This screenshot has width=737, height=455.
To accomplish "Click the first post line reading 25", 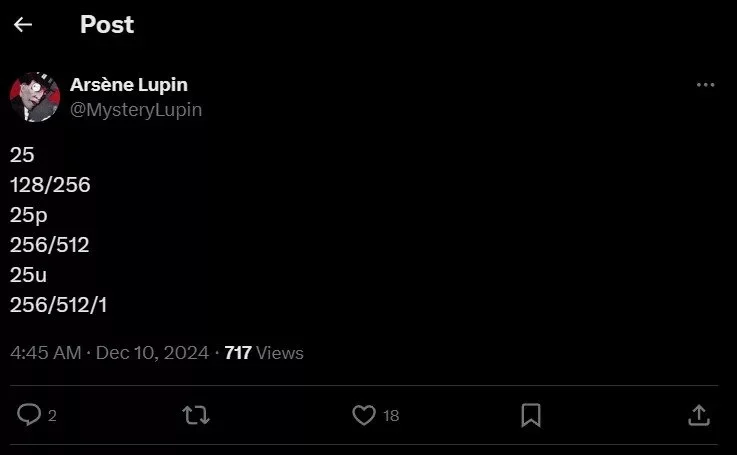I will 22,155.
